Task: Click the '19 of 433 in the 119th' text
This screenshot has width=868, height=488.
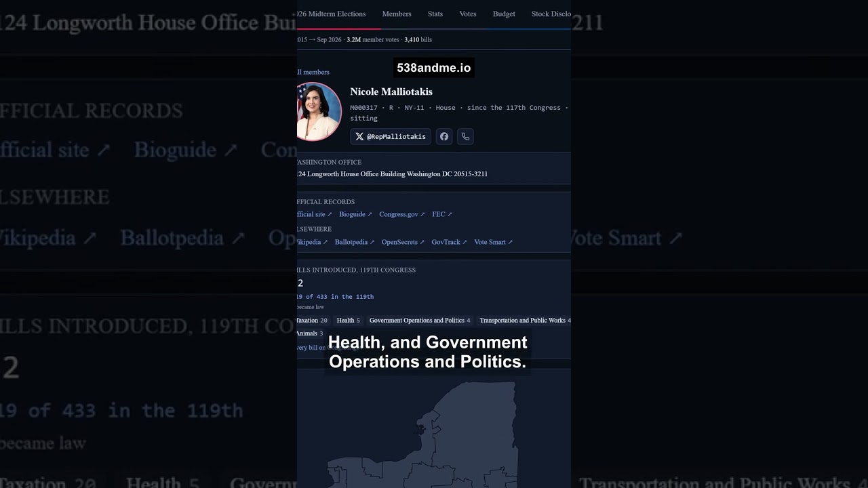Action: 335,297
